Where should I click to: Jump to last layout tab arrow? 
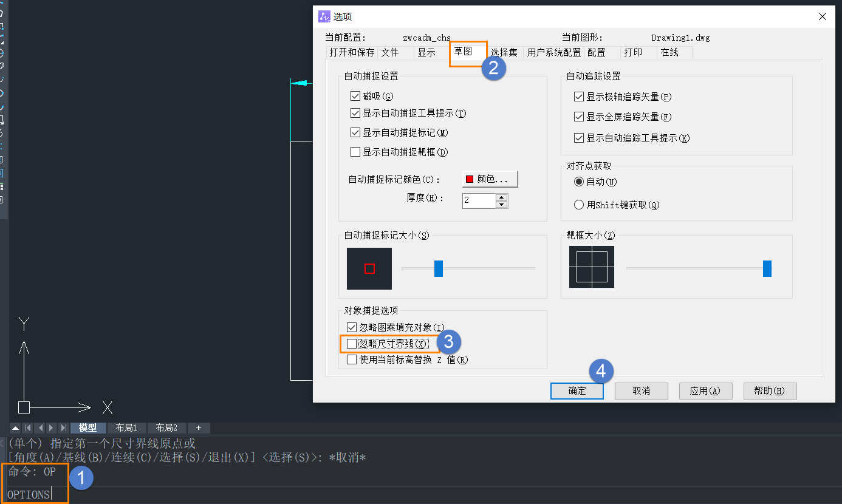[x=64, y=428]
